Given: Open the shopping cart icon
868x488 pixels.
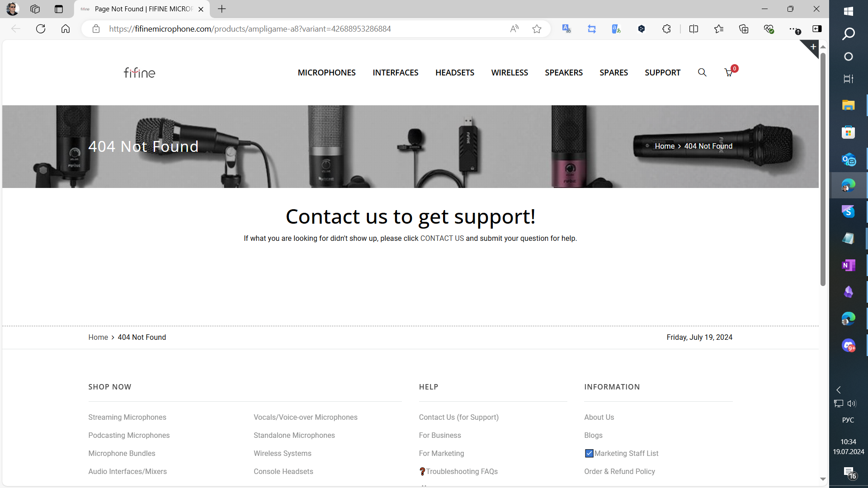Looking at the screenshot, I should tap(729, 72).
